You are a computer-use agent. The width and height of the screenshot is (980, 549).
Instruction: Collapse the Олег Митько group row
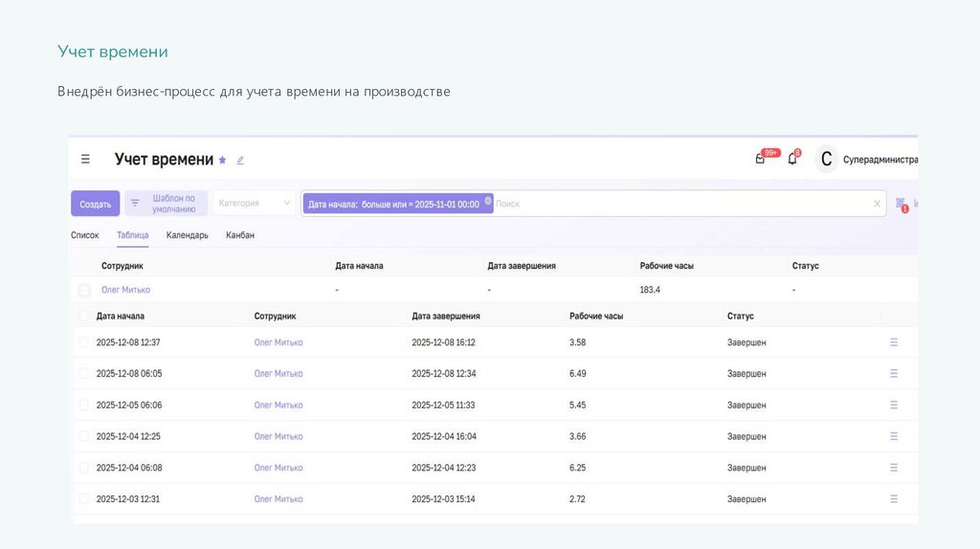(84, 290)
